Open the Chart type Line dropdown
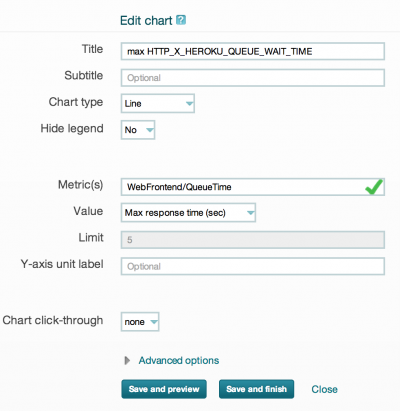 coord(158,103)
